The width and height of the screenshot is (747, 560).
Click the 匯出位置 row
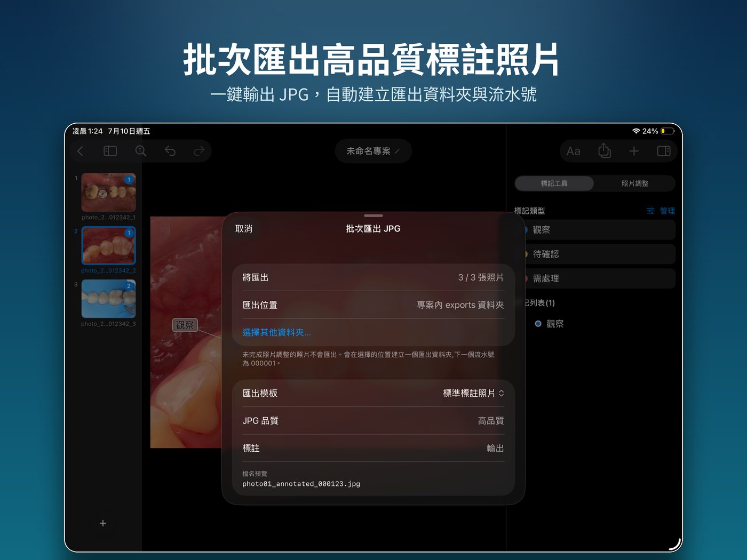[x=373, y=305]
